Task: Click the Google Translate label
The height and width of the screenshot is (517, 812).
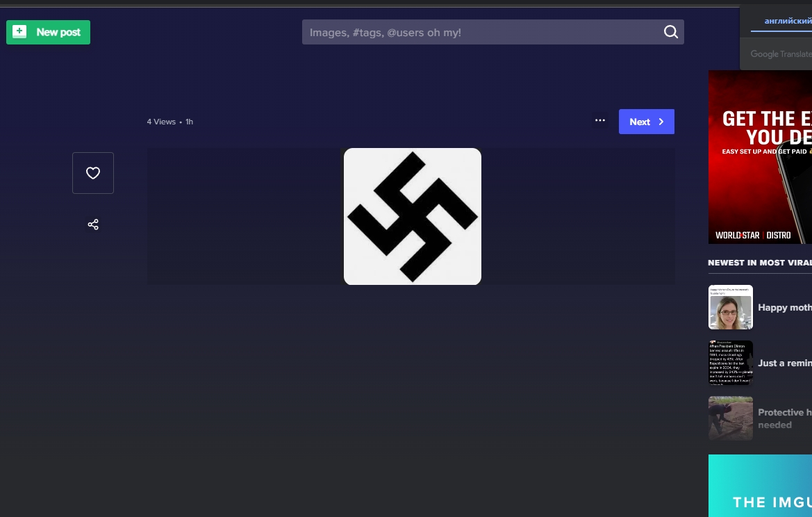Action: click(781, 54)
